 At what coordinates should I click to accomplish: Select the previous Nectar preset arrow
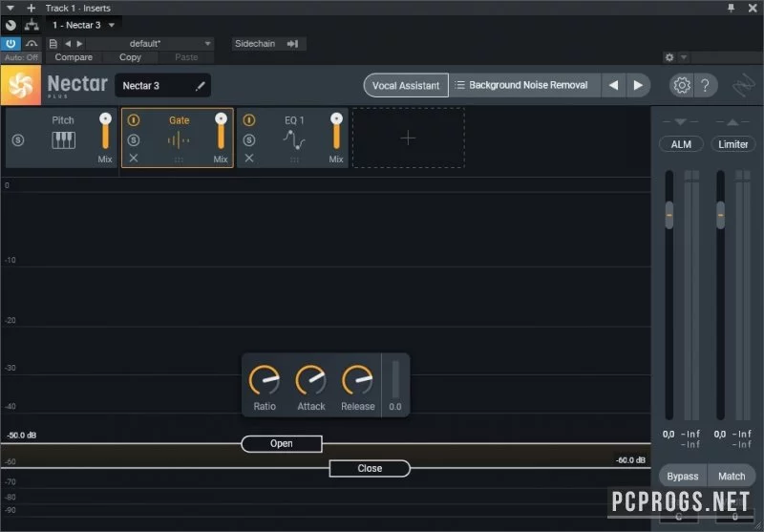tap(613, 85)
